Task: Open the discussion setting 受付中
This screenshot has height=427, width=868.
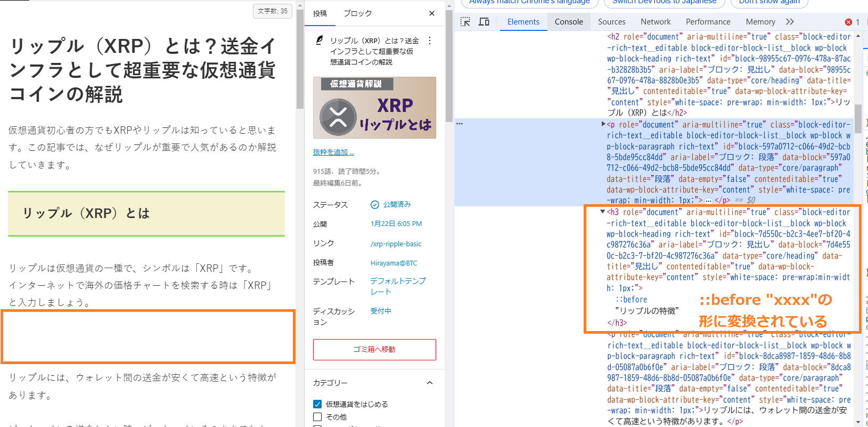Action: [x=381, y=311]
